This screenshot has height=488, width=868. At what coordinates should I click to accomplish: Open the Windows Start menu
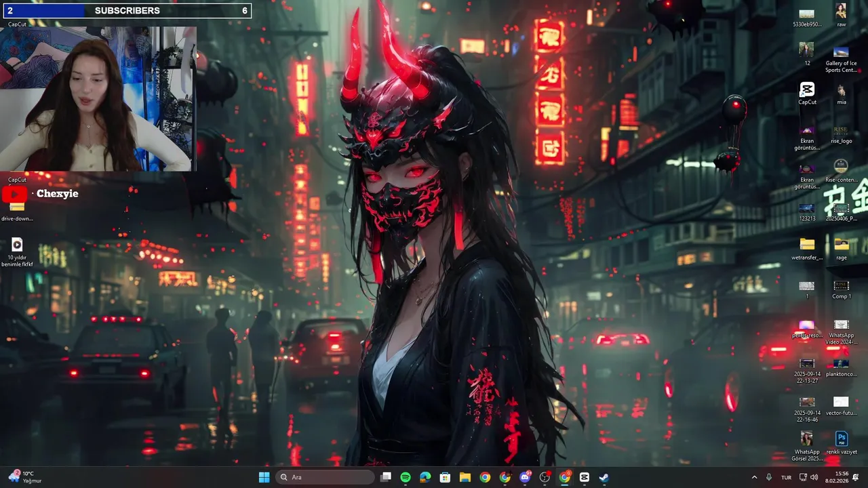click(x=264, y=477)
